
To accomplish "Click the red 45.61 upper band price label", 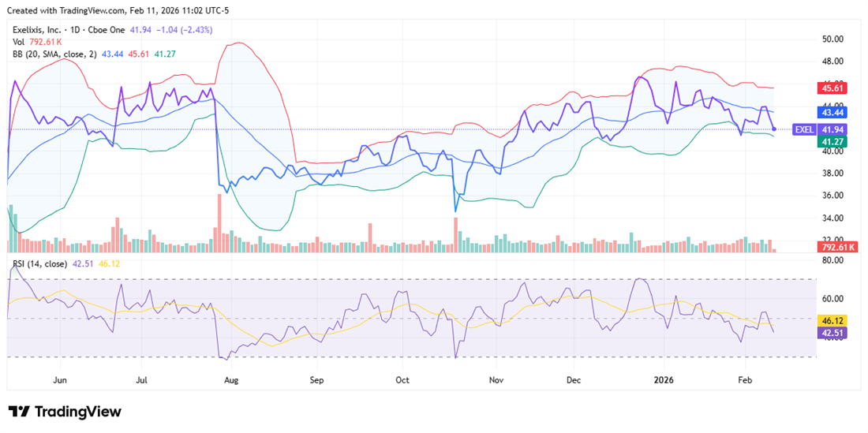I will (833, 88).
